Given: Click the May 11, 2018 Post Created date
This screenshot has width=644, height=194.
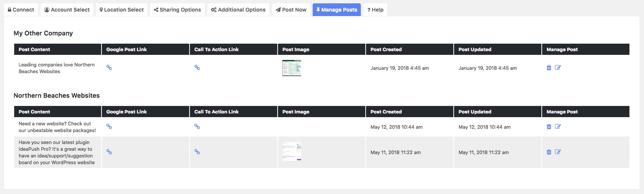Looking at the screenshot, I should coord(396,152).
